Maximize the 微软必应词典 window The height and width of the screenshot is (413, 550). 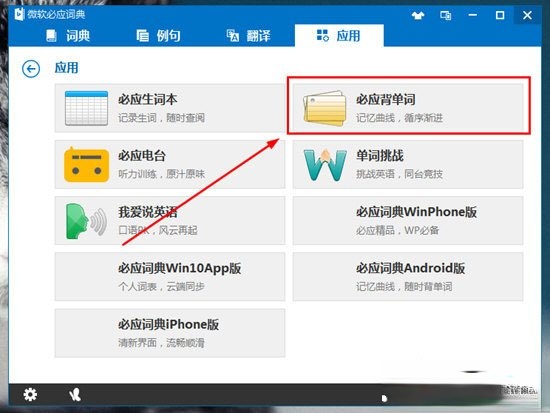pyautogui.click(x=500, y=15)
